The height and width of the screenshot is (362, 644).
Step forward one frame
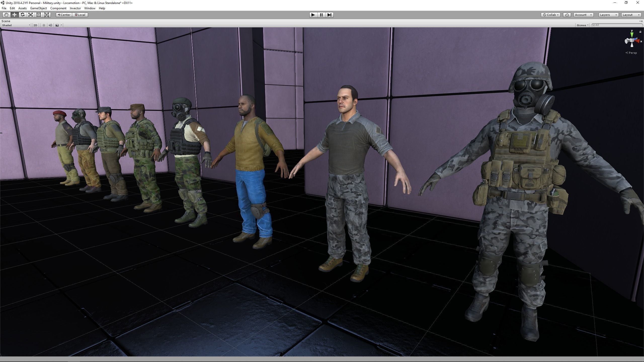click(x=329, y=15)
